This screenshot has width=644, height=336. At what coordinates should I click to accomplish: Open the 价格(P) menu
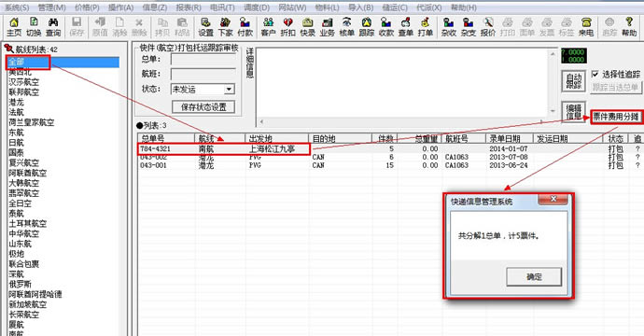(x=87, y=7)
